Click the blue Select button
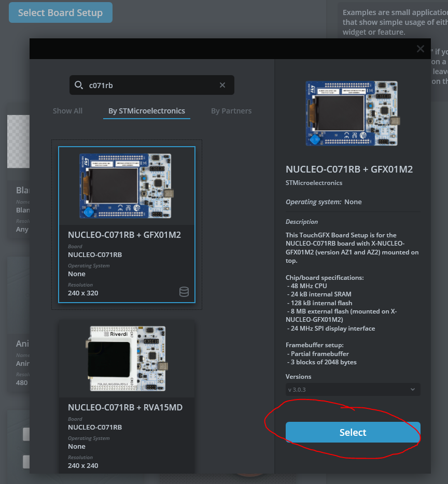 [353, 432]
